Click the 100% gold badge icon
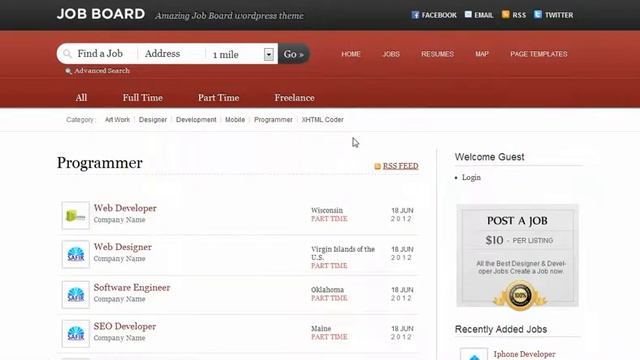The width and height of the screenshot is (640, 360). (x=520, y=296)
